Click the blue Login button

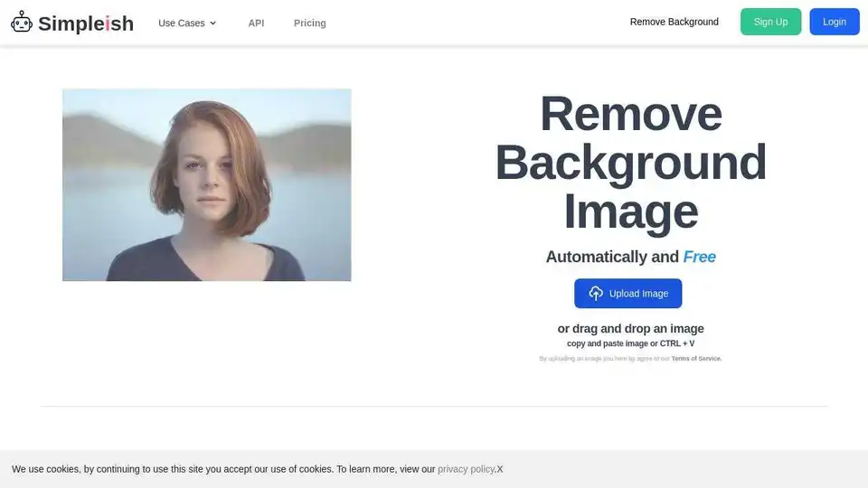(834, 22)
